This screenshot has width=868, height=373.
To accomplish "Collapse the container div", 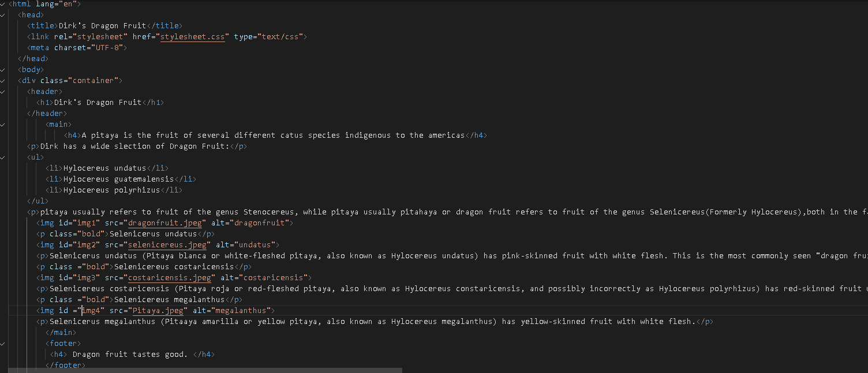I will (x=3, y=80).
